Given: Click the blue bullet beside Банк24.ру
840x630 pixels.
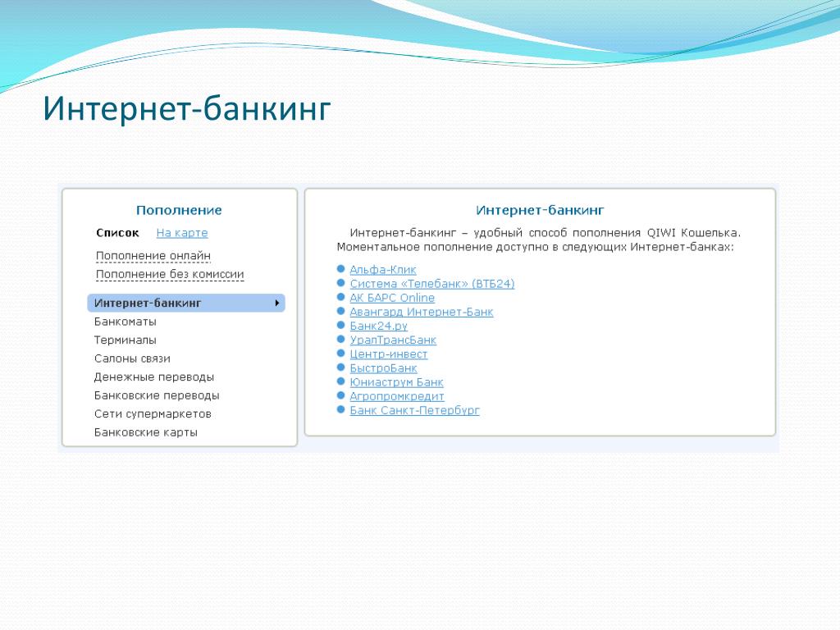Looking at the screenshot, I should point(340,325).
